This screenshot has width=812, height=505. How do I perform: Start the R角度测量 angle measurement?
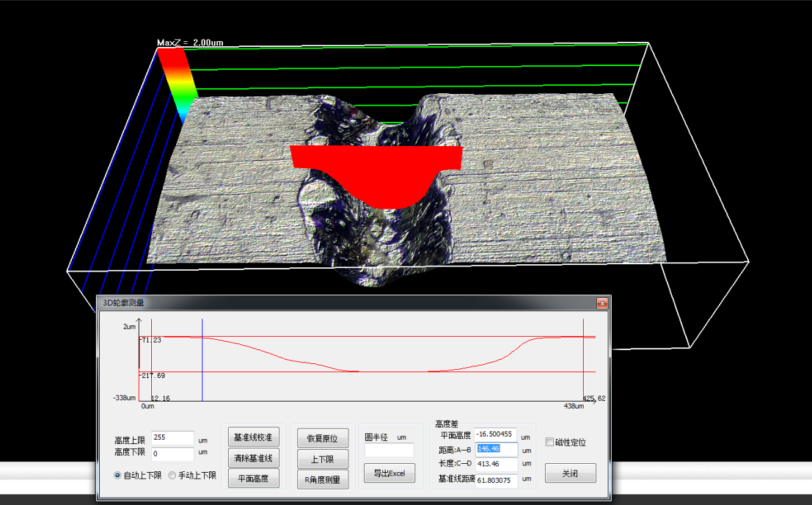point(322,479)
